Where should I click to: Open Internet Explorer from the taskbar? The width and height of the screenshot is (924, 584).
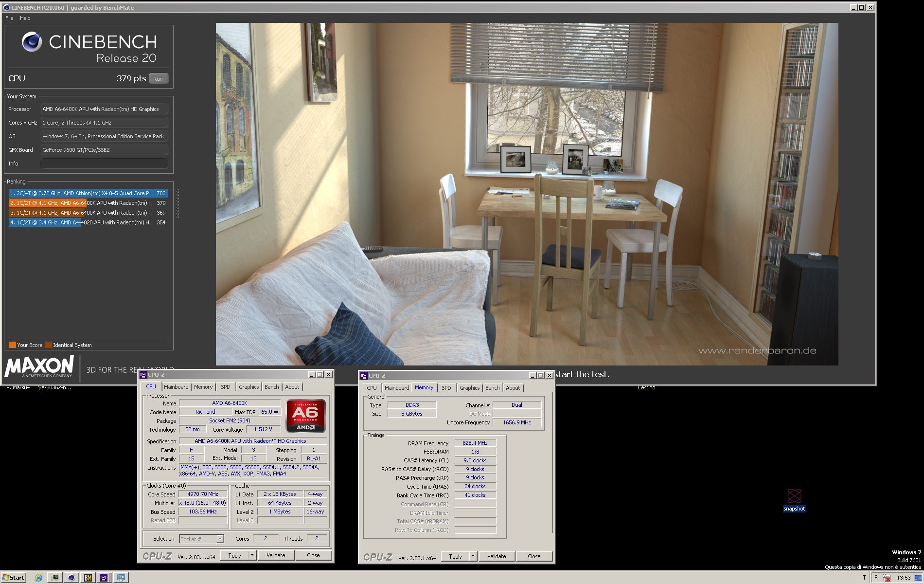(39, 578)
